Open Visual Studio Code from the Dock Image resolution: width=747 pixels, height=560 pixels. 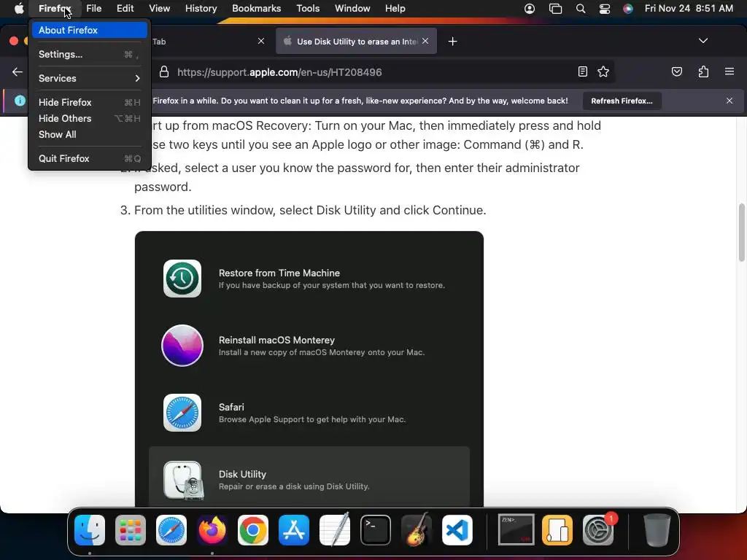[x=457, y=530]
